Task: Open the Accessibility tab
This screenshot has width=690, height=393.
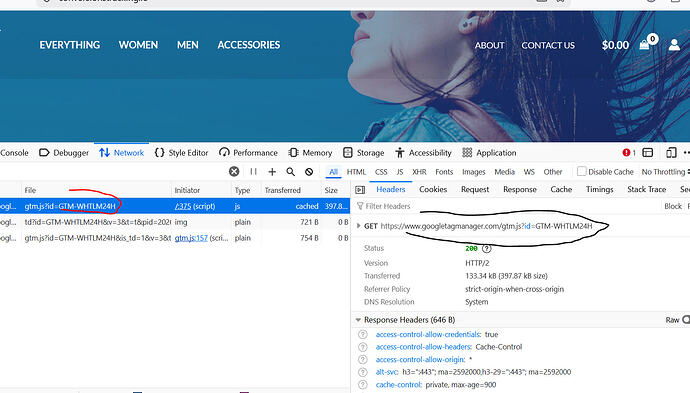Action: [423, 153]
